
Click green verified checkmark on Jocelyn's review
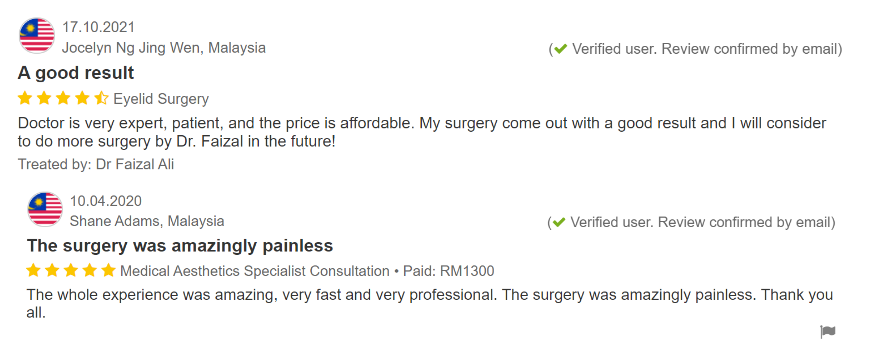(560, 49)
